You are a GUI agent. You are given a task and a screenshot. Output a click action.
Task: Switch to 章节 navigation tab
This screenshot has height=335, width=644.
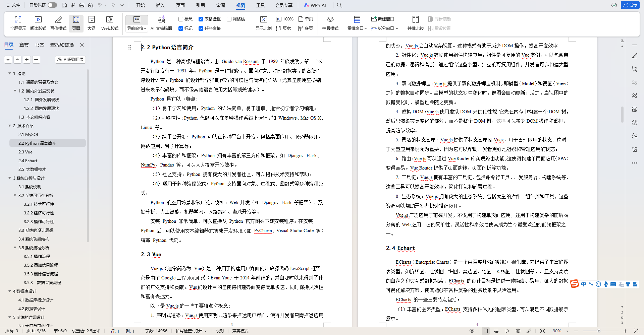click(x=24, y=45)
